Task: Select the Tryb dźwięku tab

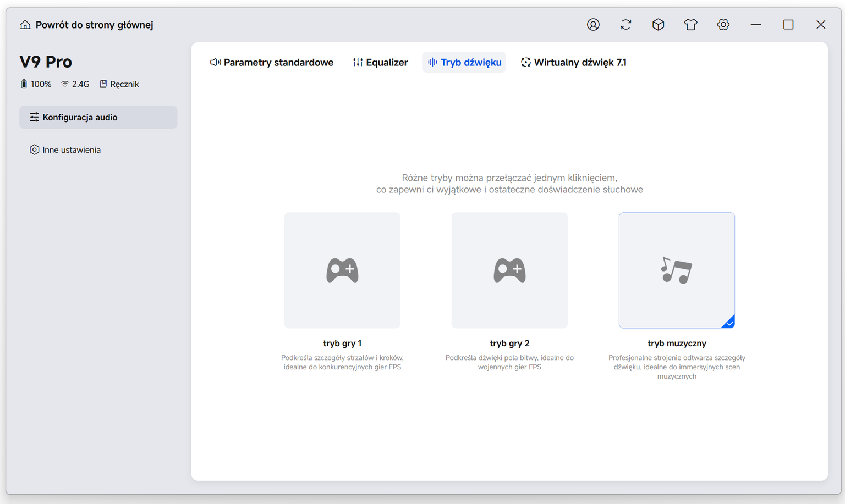Action: [464, 62]
